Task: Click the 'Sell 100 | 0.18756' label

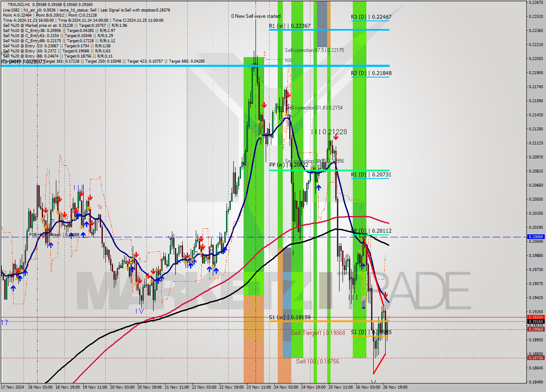Action: click(317, 361)
